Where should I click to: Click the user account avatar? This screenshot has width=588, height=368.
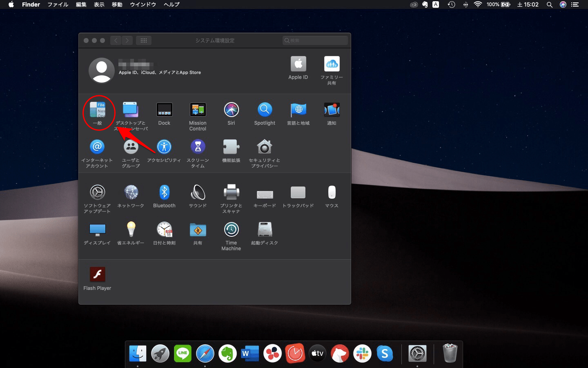tap(102, 70)
